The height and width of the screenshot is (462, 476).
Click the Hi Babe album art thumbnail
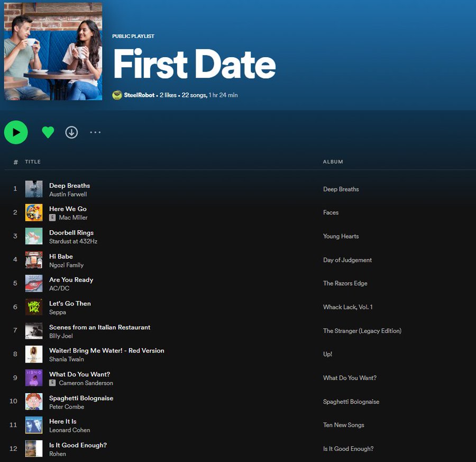pos(34,260)
